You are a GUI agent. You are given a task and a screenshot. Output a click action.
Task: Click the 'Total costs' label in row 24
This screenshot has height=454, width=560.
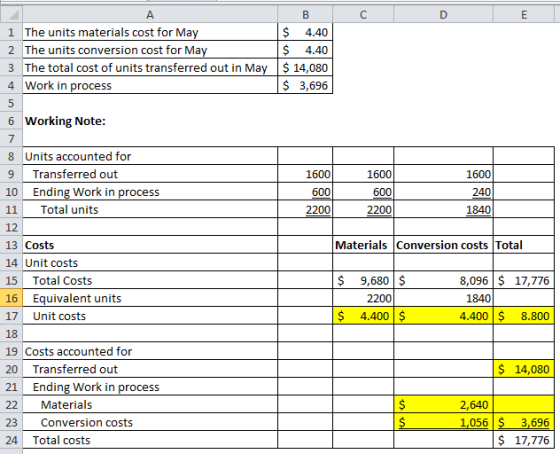pos(150,440)
